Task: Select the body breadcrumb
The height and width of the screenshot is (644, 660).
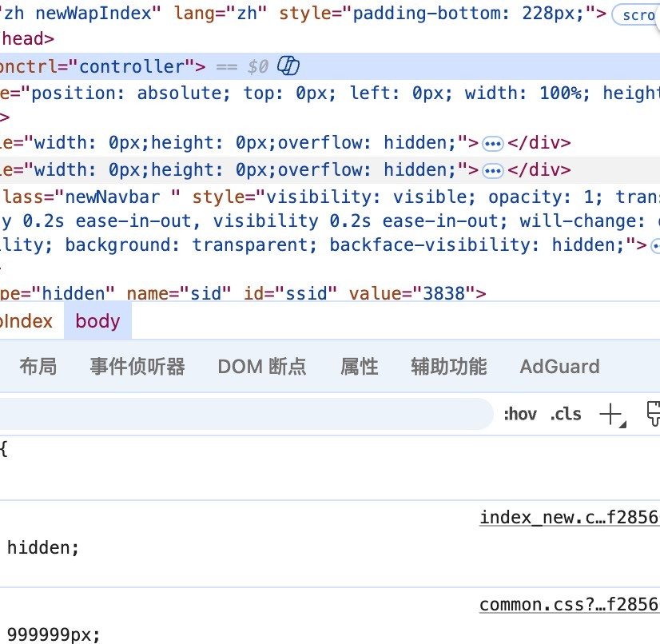Action: pos(97,321)
